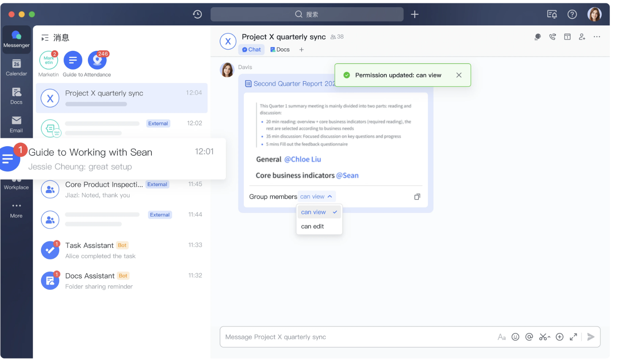Open the More options ellipsis menu in chat header

click(597, 37)
